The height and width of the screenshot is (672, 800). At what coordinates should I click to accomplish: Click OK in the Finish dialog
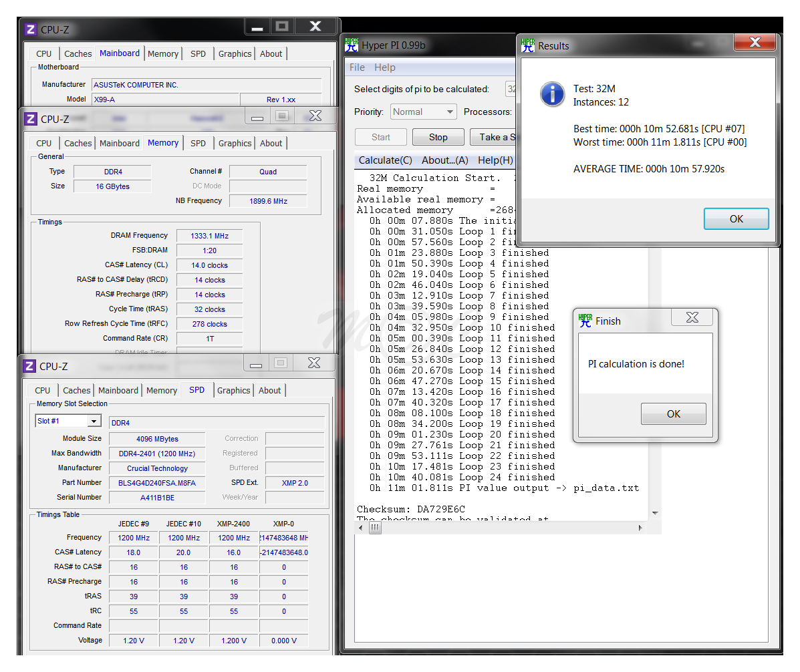click(x=674, y=413)
